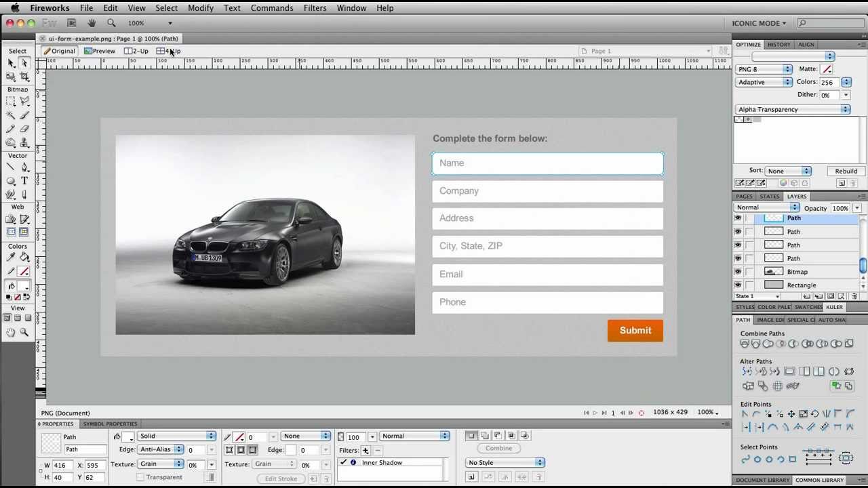Select the Text tool
The width and height of the screenshot is (868, 488).
[x=24, y=181]
